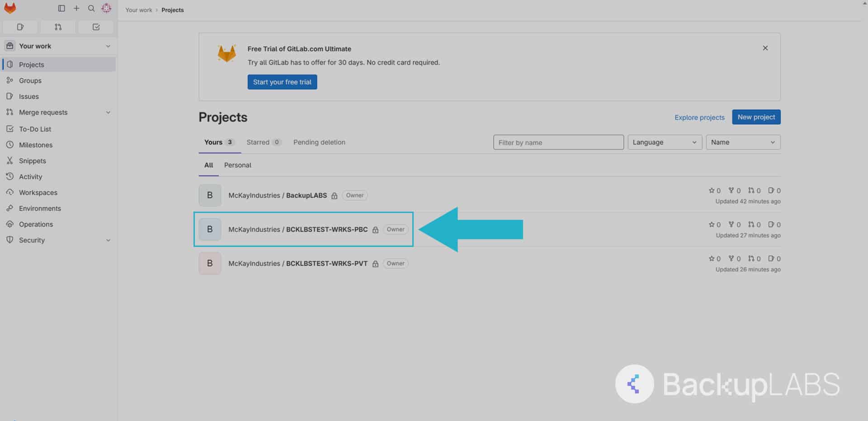Screen dimensions: 868x421
Task: Expand the Security sidebar section
Action: pyautogui.click(x=108, y=240)
